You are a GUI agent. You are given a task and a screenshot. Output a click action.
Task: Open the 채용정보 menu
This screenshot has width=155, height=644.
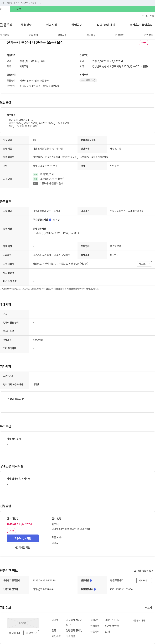[x=26, y=25]
